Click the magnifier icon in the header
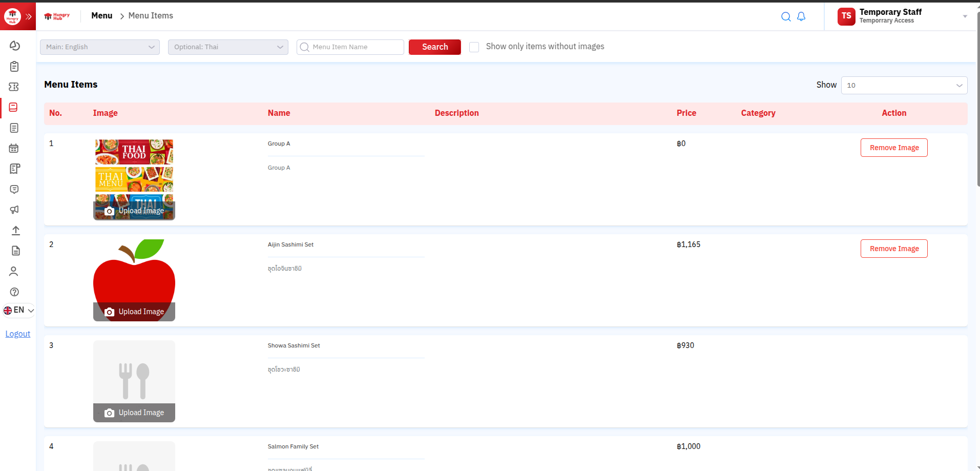Image resolution: width=980 pixels, height=471 pixels. pos(786,16)
